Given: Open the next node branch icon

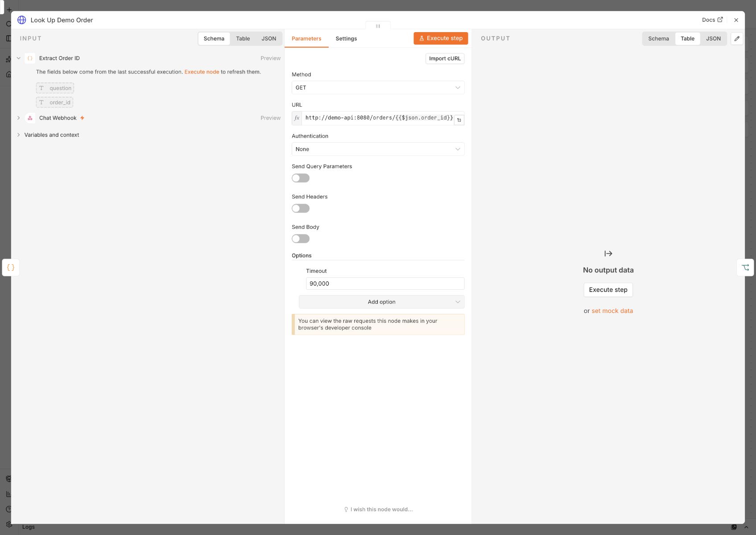Looking at the screenshot, I should [x=745, y=267].
